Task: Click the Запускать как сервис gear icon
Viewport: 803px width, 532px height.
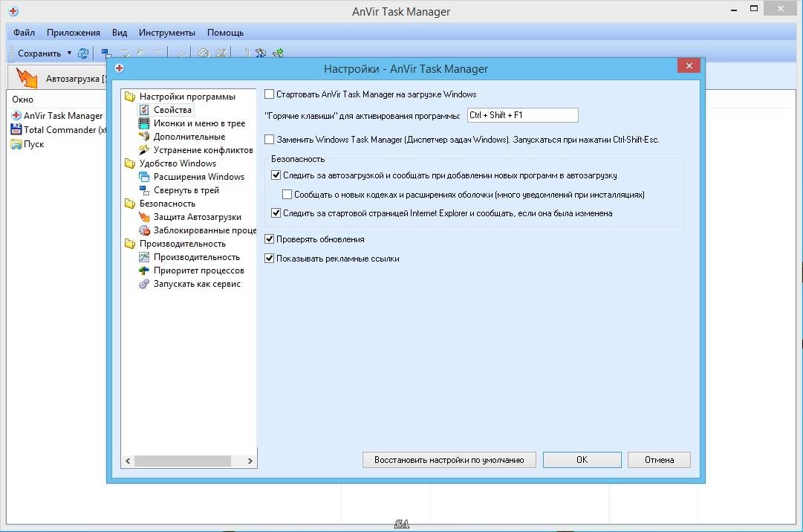Action: [144, 284]
